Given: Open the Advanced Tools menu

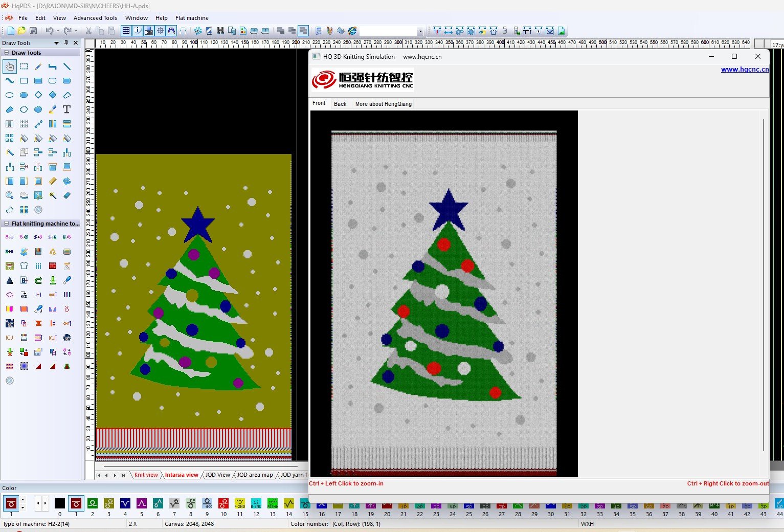Looking at the screenshot, I should [95, 18].
